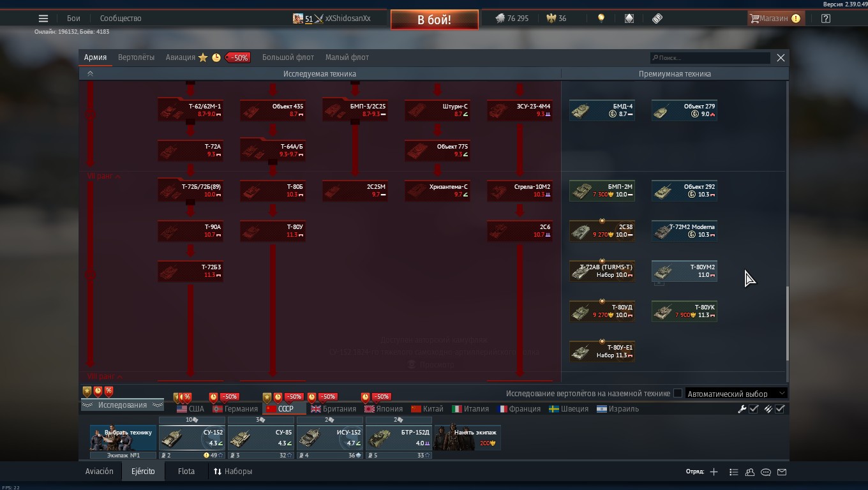This screenshot has height=490, width=868.
Task: Open the friends contacts icon
Action: pyautogui.click(x=750, y=472)
